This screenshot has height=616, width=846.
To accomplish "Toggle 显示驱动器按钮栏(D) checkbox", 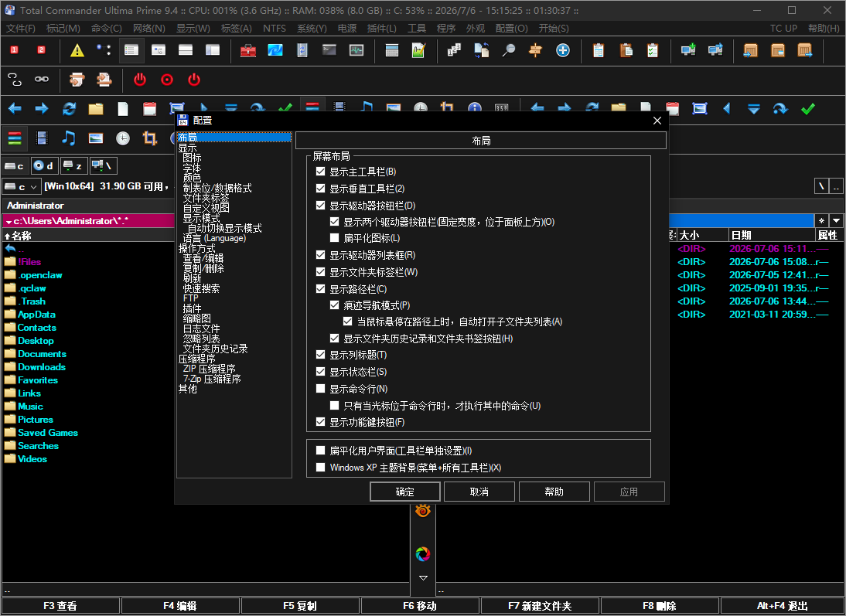I will [320, 205].
